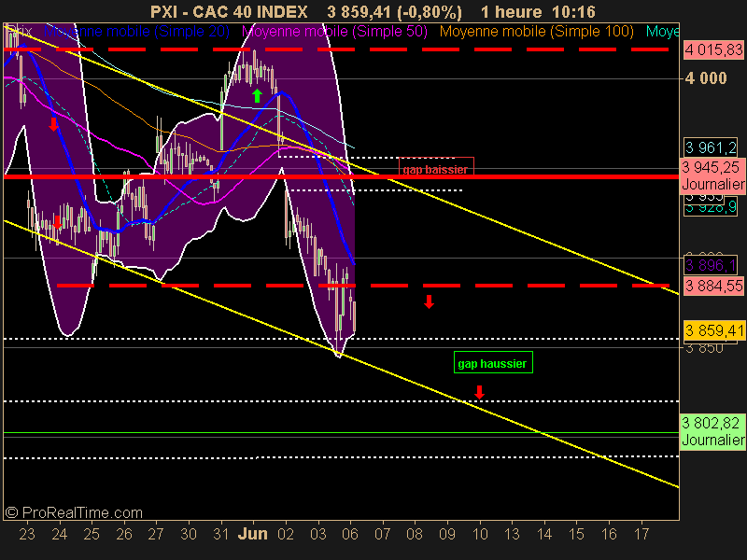The height and width of the screenshot is (560, 747).
Task: Click date 24 on the time axis
Action: click(60, 534)
